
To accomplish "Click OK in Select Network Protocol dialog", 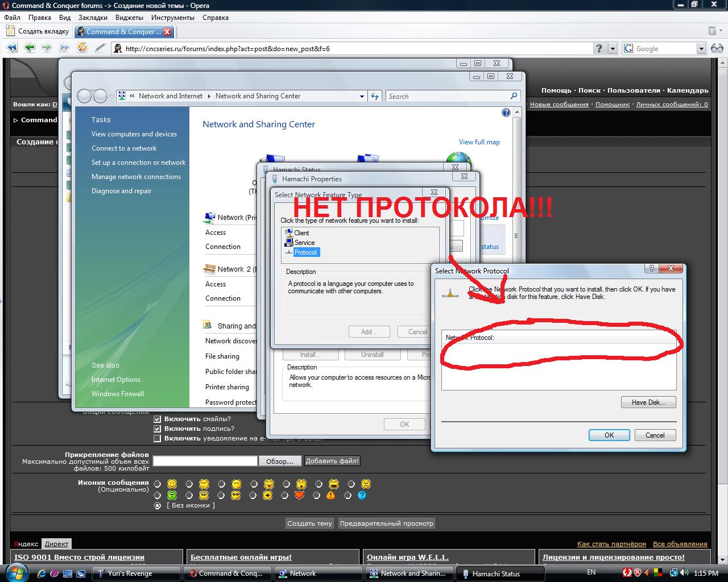I will (609, 435).
